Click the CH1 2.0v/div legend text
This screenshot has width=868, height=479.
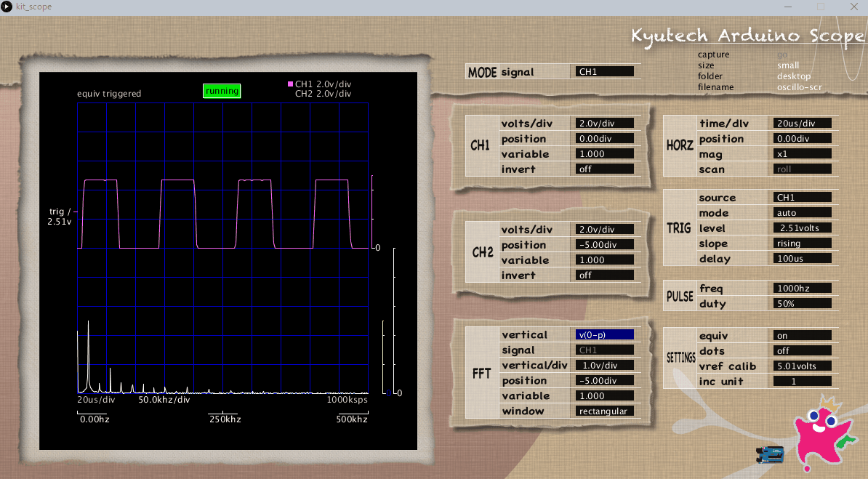324,84
